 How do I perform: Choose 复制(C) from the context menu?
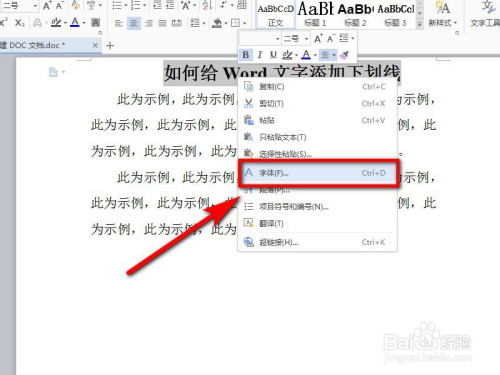click(317, 87)
